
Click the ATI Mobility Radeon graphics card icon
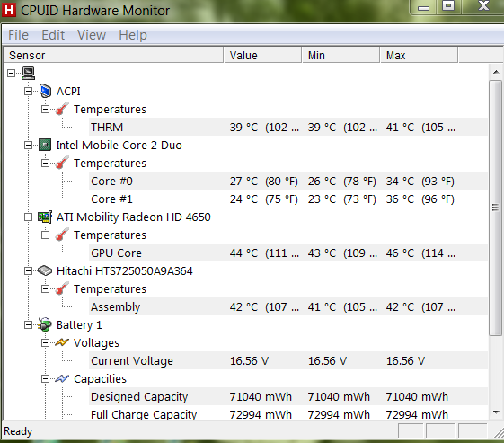coord(45,217)
